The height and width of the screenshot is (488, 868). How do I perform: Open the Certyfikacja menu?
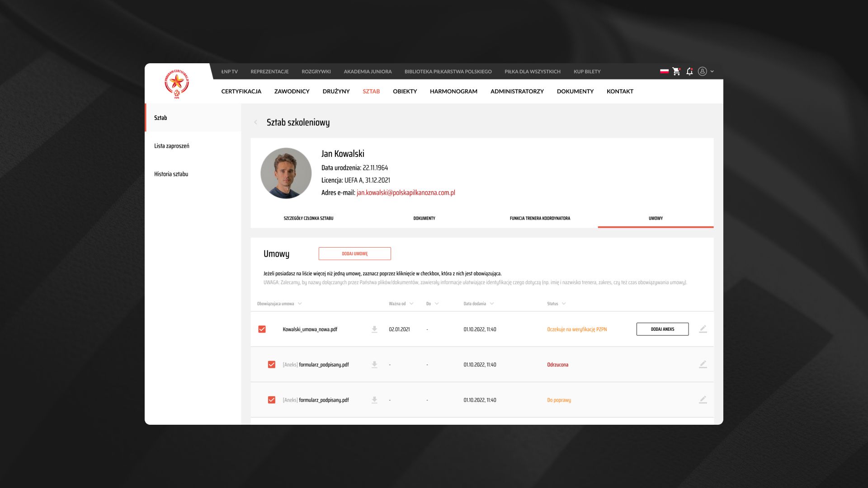pyautogui.click(x=241, y=91)
